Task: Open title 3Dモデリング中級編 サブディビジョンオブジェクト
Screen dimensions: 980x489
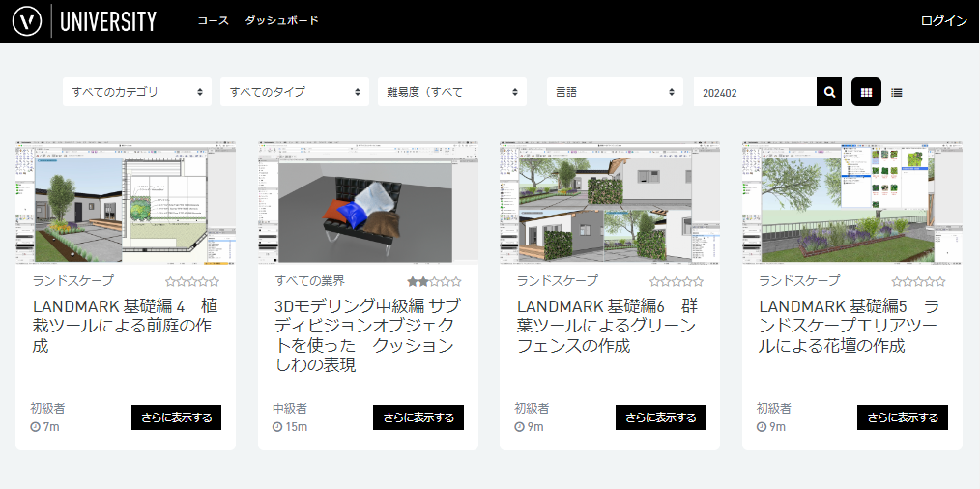Action: pos(367,335)
